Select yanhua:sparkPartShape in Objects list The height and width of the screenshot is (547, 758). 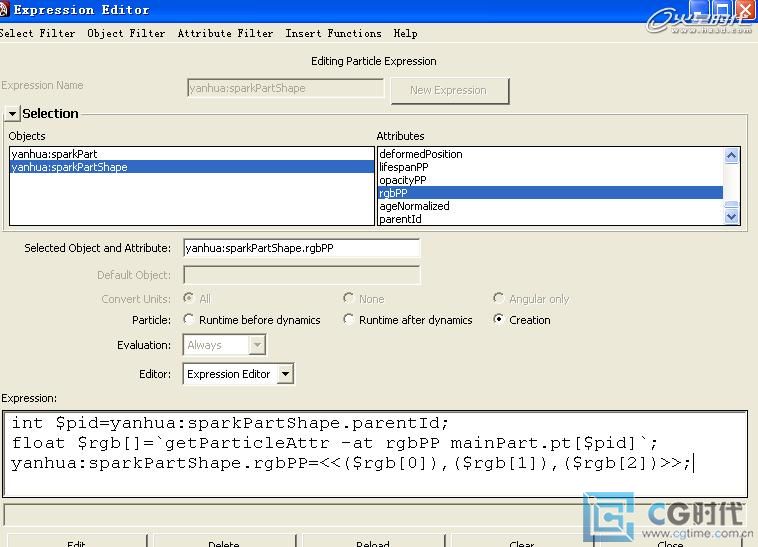pyautogui.click(x=191, y=167)
